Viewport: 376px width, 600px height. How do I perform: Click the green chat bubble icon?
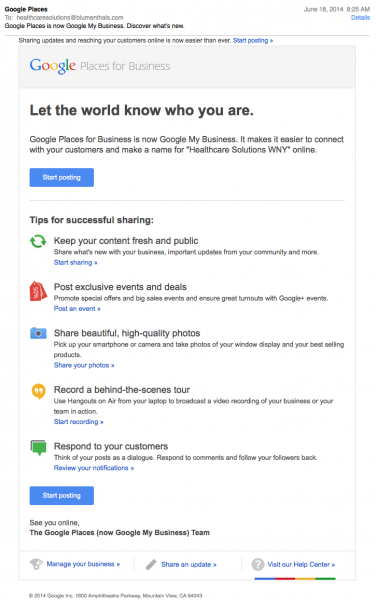click(38, 448)
